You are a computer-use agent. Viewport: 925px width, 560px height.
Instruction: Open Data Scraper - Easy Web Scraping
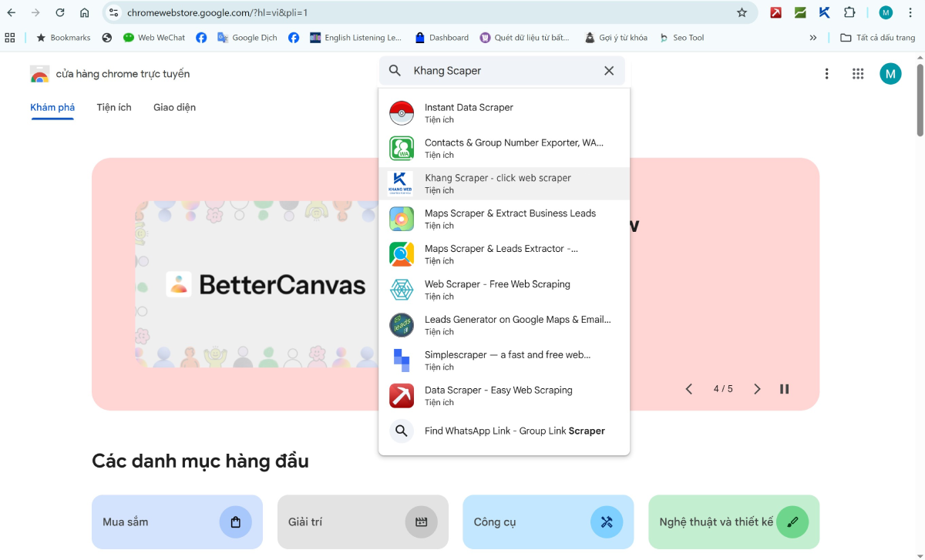tap(497, 396)
